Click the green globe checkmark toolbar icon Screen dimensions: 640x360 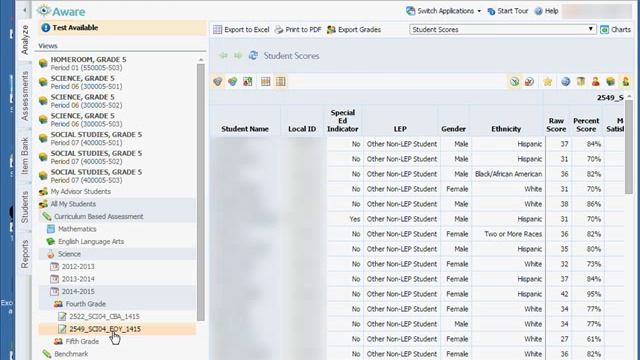click(x=515, y=82)
